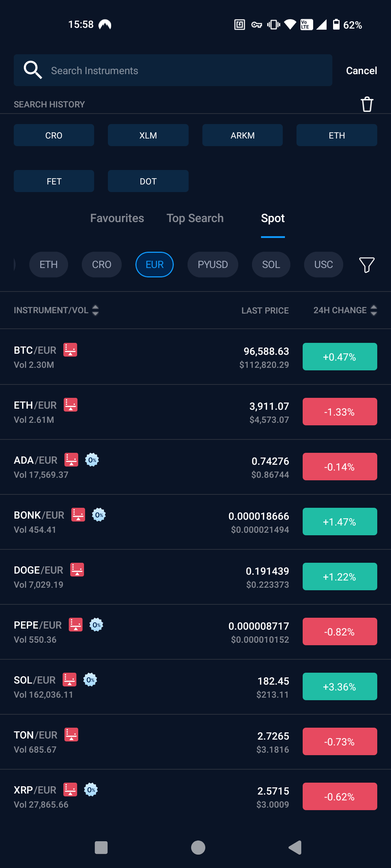This screenshot has height=868, width=391.
Task: Select the margin icon next to DOGE/EUR
Action: (77, 570)
